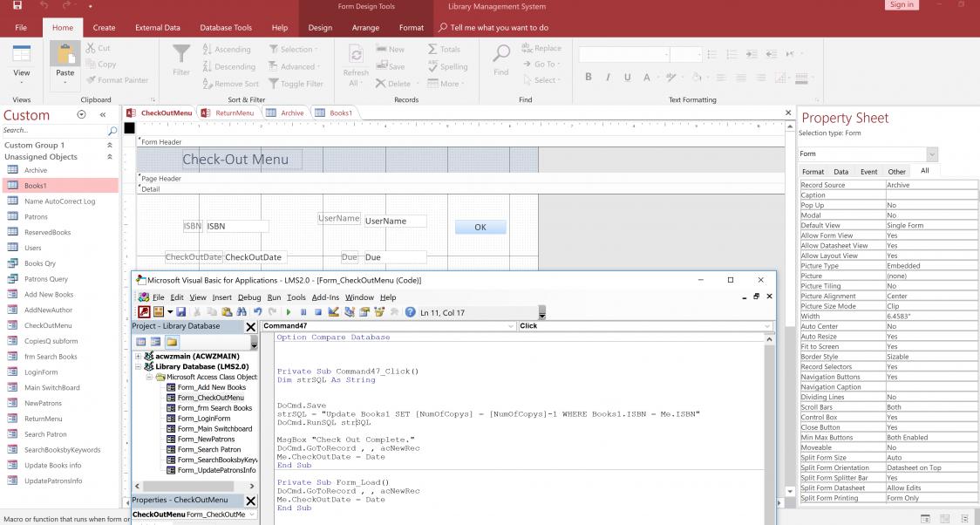Click Toggle Folders icon in Project pane

(x=172, y=342)
